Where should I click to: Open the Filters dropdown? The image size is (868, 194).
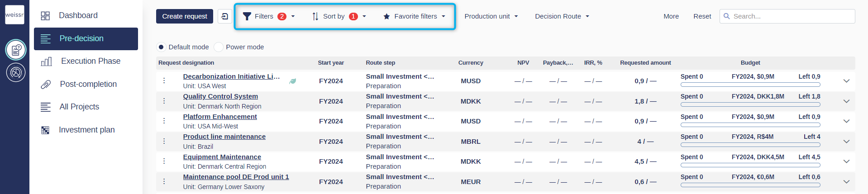269,16
